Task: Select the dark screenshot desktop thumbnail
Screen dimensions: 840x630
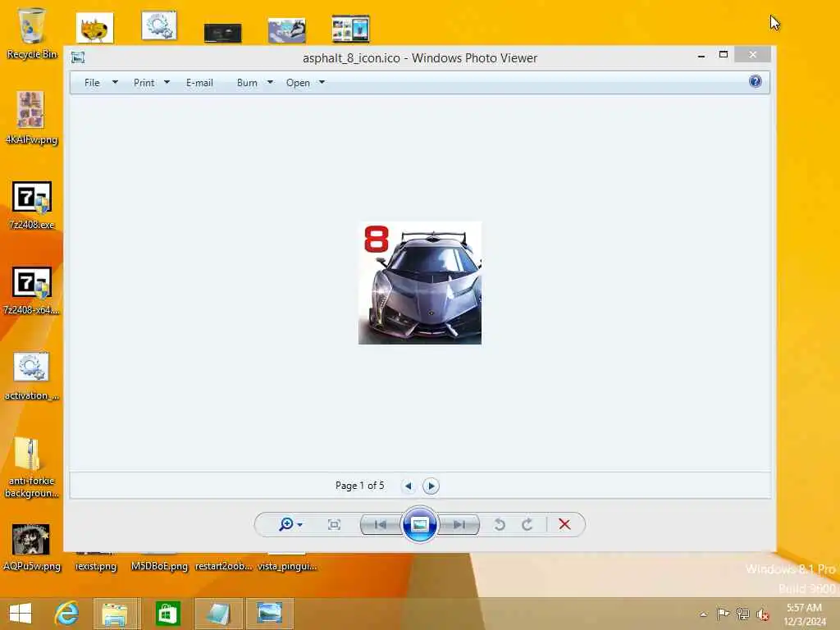Action: tap(223, 33)
